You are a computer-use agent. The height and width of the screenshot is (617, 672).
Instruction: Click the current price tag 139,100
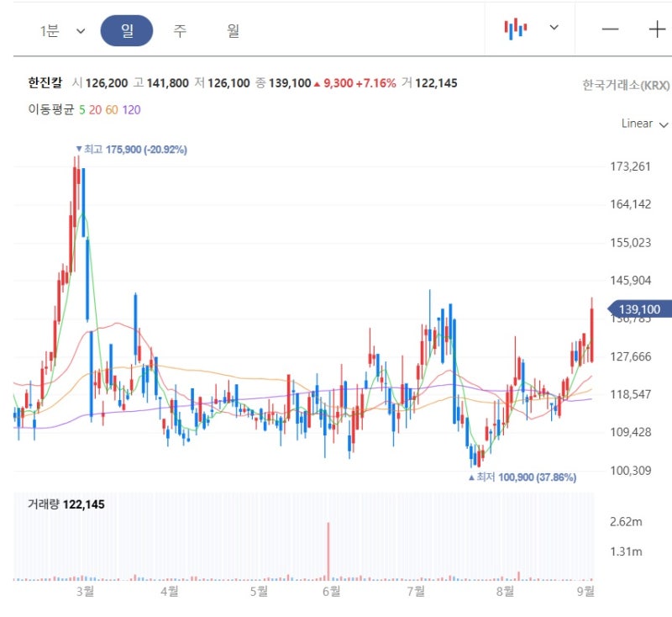639,309
